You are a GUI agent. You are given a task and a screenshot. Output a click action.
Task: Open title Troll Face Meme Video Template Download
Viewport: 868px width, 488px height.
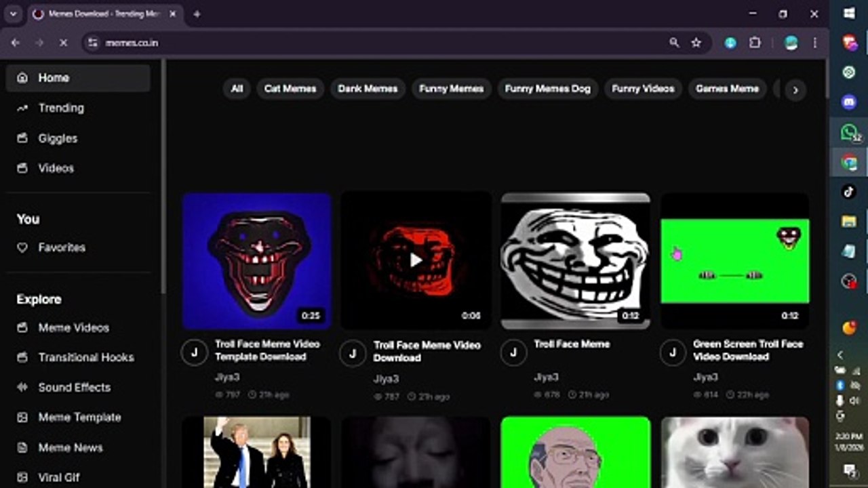tap(267, 350)
